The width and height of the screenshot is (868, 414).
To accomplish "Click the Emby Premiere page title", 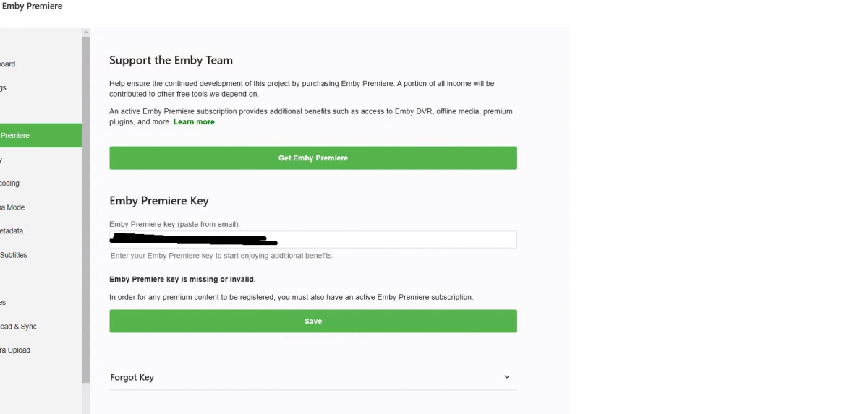I will [33, 7].
